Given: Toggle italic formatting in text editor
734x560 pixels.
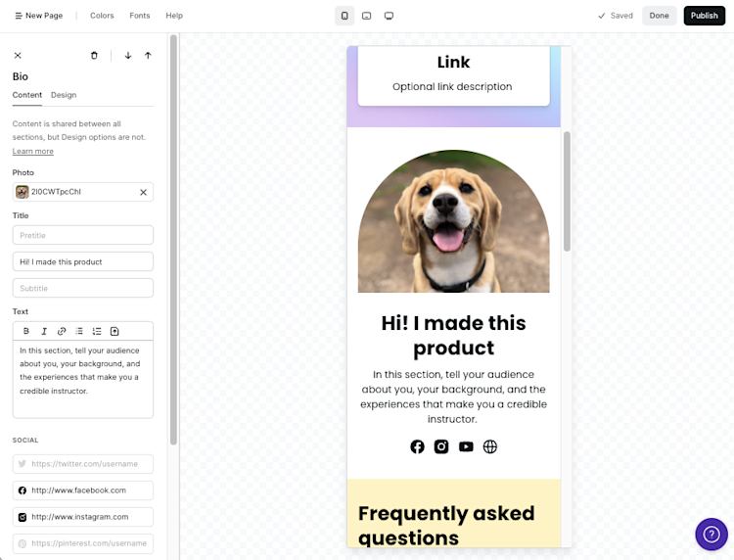Looking at the screenshot, I should pyautogui.click(x=44, y=331).
